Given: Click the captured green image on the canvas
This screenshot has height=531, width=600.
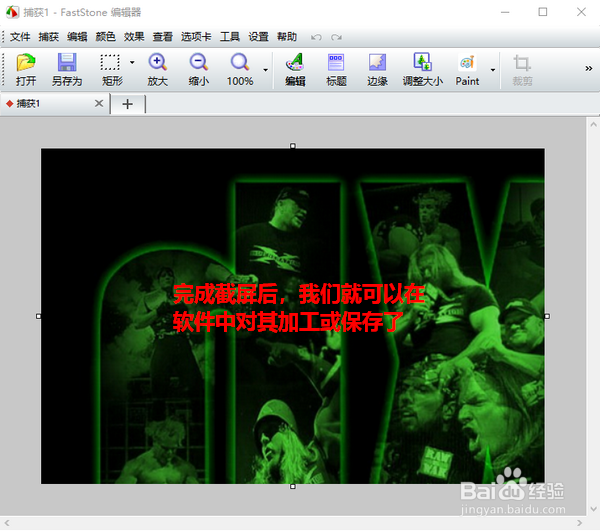Looking at the screenshot, I should [x=293, y=316].
